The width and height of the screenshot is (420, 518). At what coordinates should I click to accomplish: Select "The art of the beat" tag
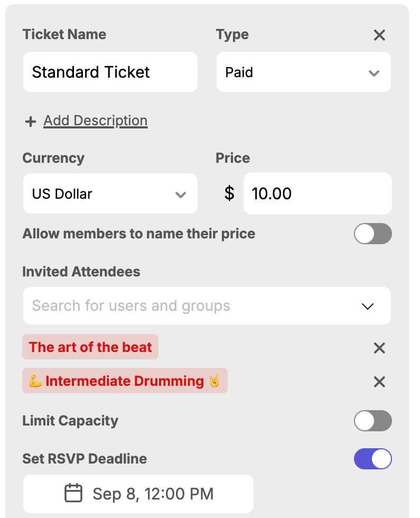pyautogui.click(x=90, y=347)
